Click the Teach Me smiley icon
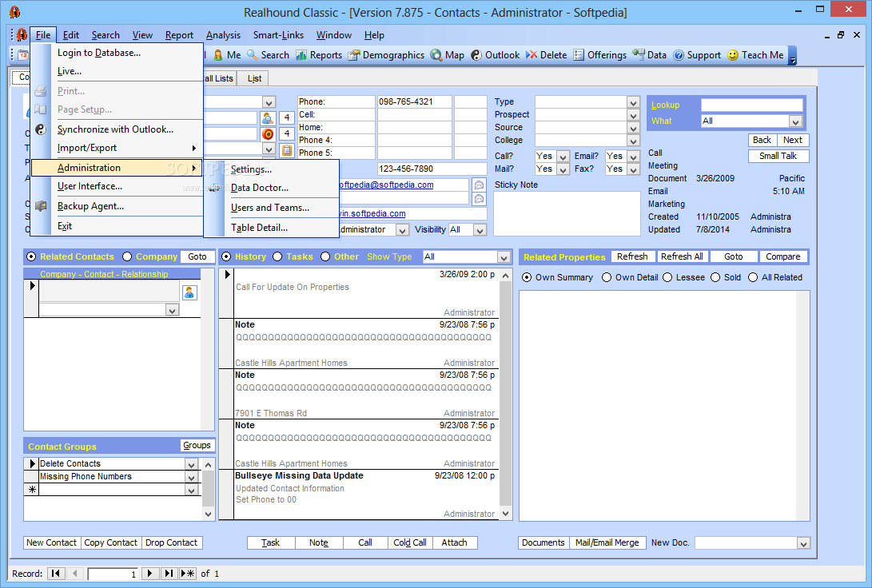This screenshot has height=588, width=872. point(733,55)
